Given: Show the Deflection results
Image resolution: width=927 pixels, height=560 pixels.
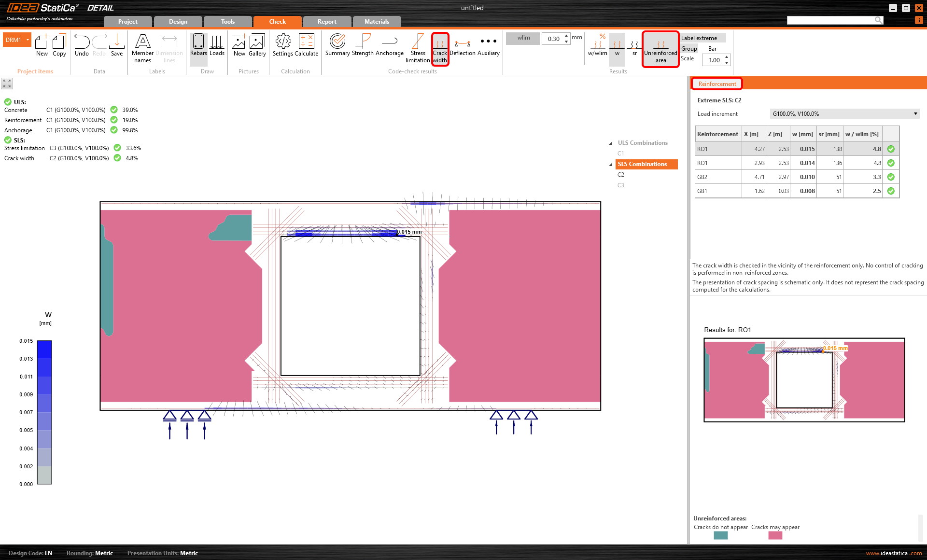Looking at the screenshot, I should (x=462, y=46).
